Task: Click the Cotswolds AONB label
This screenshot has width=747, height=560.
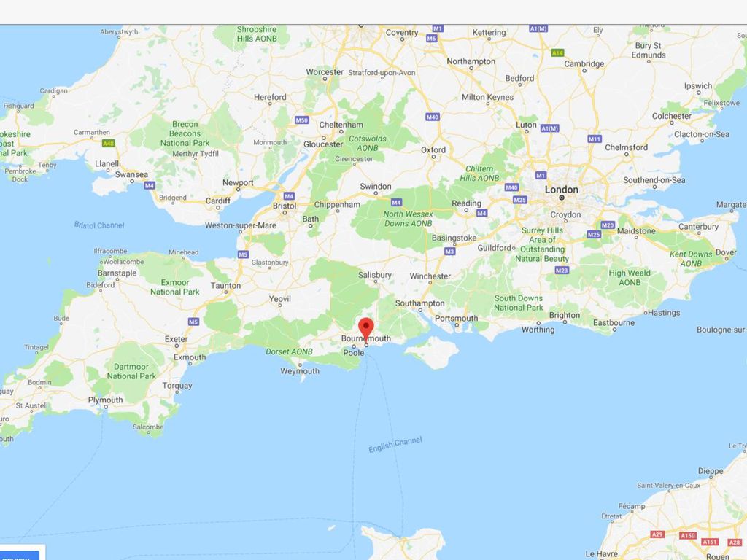Action: [368, 144]
